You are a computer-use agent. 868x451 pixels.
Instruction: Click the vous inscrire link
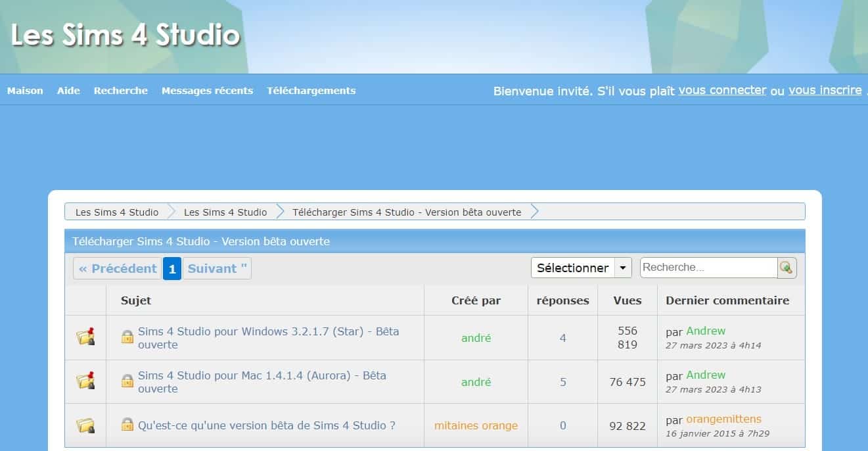point(824,90)
